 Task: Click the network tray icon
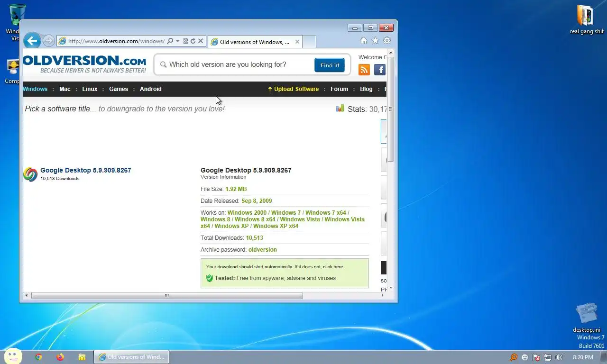pyautogui.click(x=548, y=357)
